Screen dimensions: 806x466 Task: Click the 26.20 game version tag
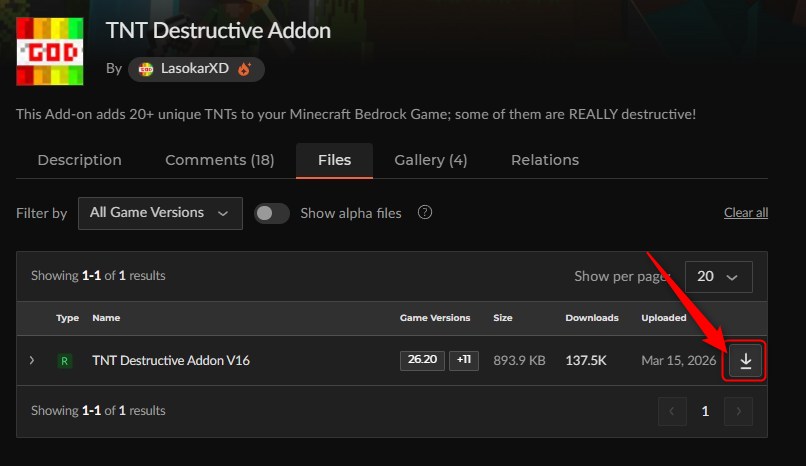pos(422,360)
